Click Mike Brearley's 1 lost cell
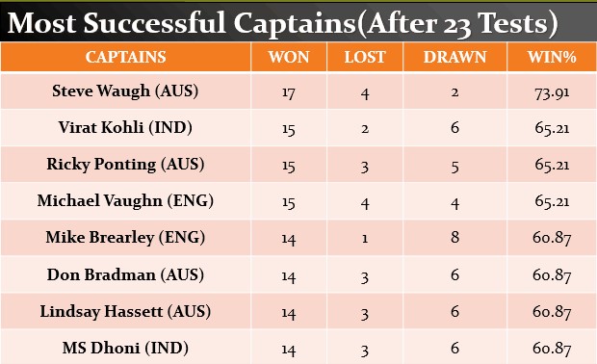The image size is (597, 364). pyautogui.click(x=365, y=239)
